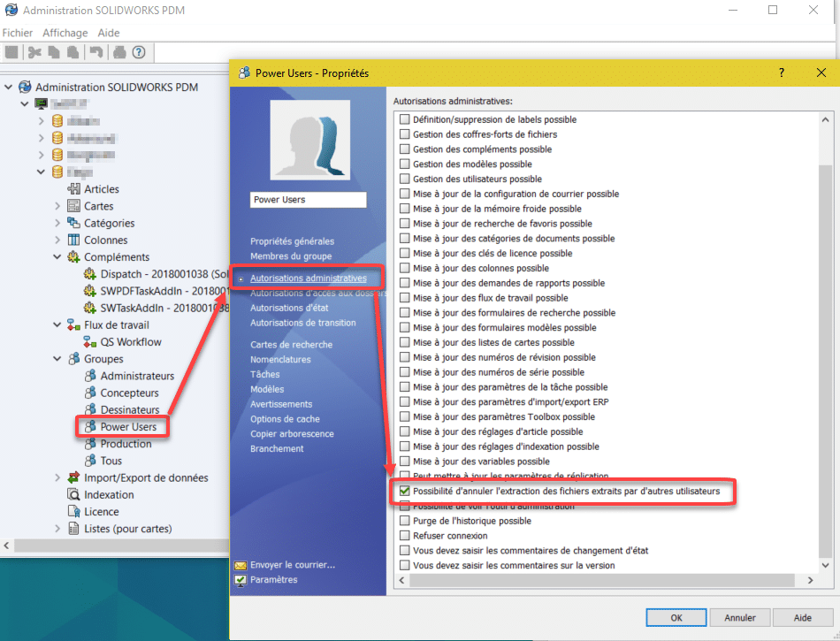Click the Annuler button
Image resolution: width=840 pixels, height=641 pixels.
[740, 617]
